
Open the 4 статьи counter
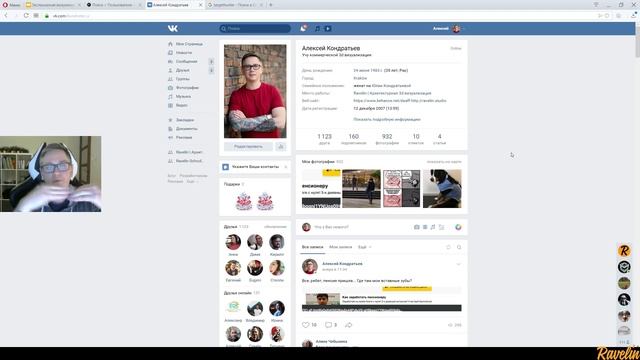point(439,139)
